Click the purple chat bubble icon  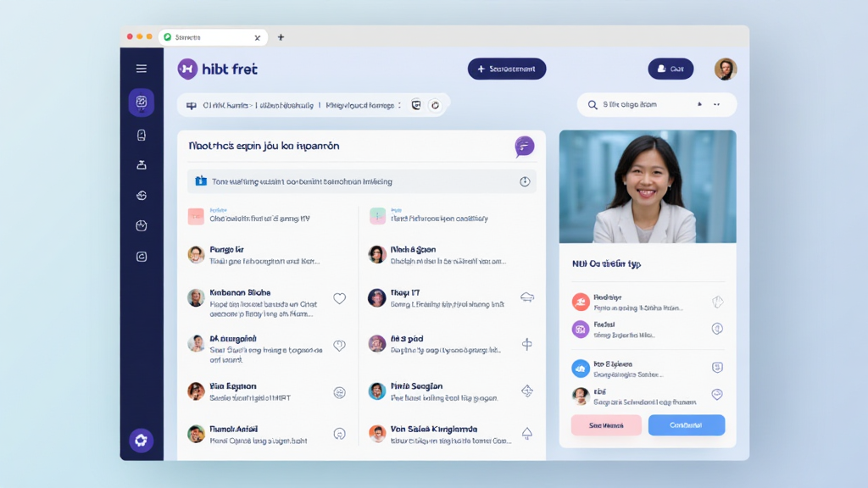click(524, 147)
